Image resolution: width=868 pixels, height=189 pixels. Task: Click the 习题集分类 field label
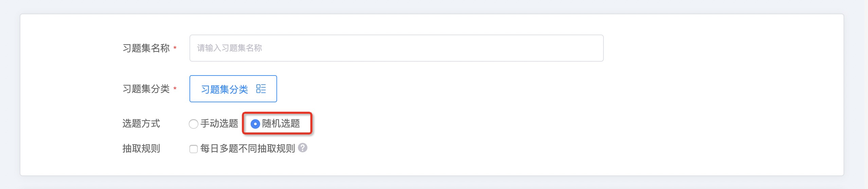pyautogui.click(x=146, y=89)
